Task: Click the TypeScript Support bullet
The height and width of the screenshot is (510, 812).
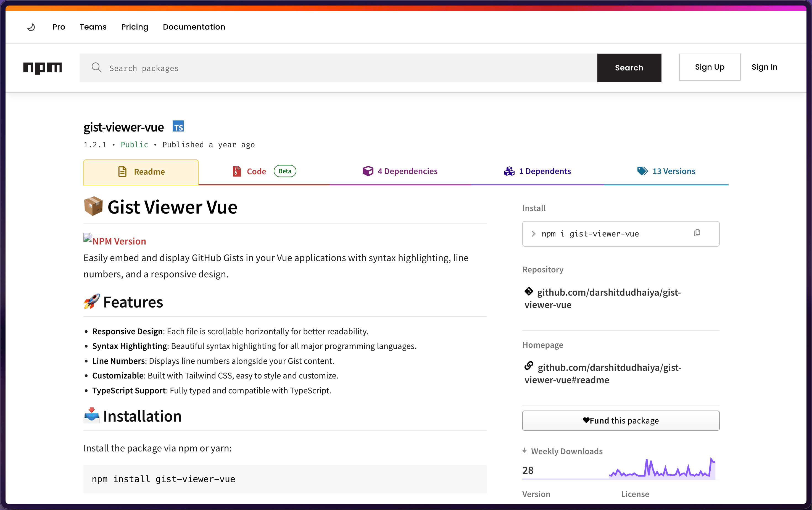Action: tap(212, 390)
